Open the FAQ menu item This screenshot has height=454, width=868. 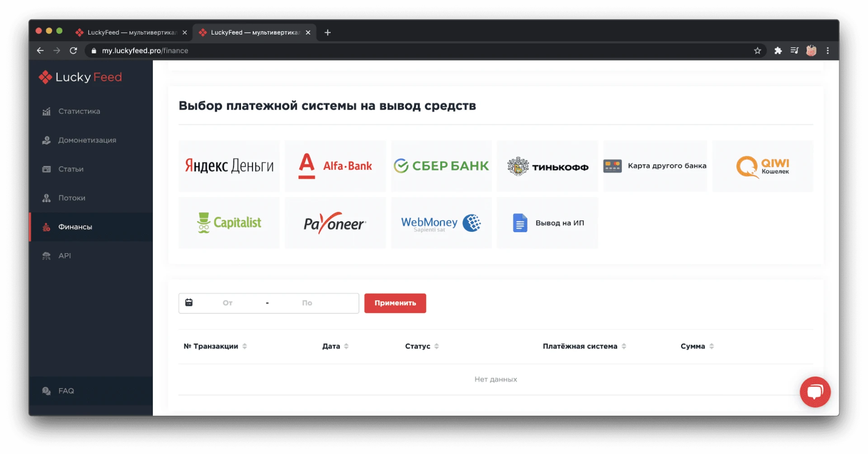(x=91, y=391)
